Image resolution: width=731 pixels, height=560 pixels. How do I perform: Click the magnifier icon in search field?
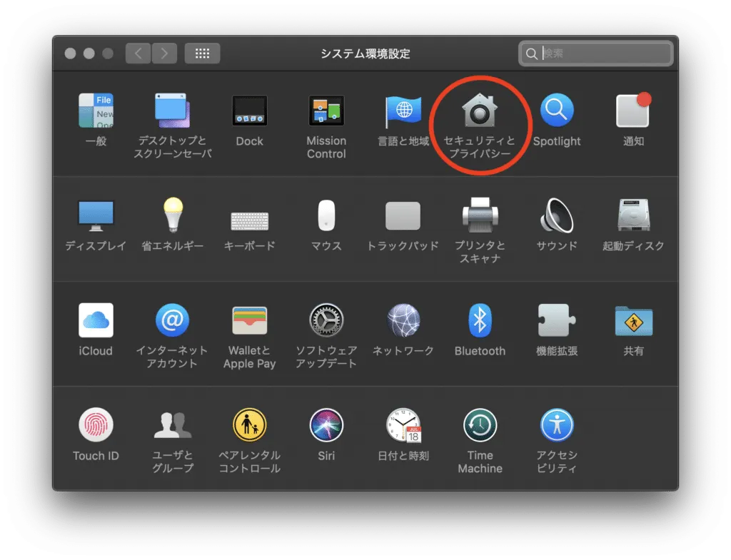[531, 54]
